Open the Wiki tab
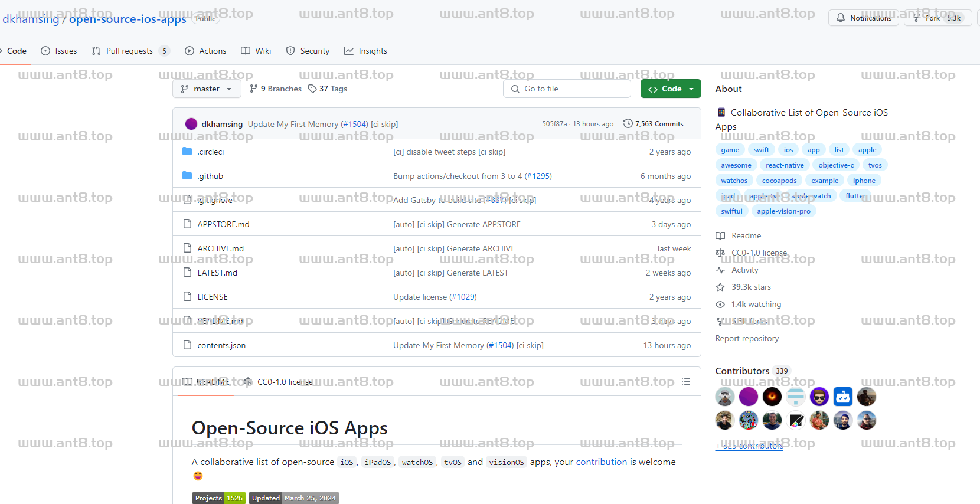 (256, 51)
